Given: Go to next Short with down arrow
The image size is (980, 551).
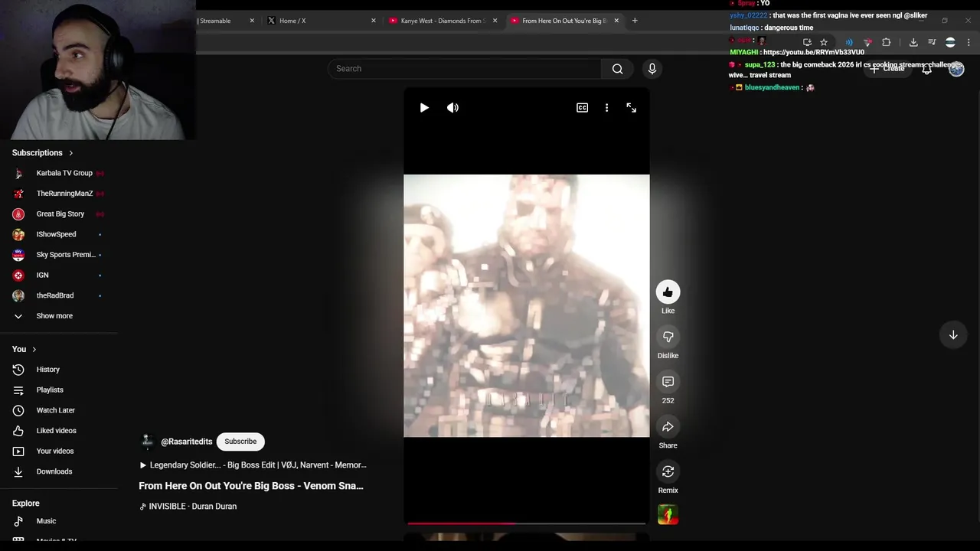Looking at the screenshot, I should click(x=953, y=335).
